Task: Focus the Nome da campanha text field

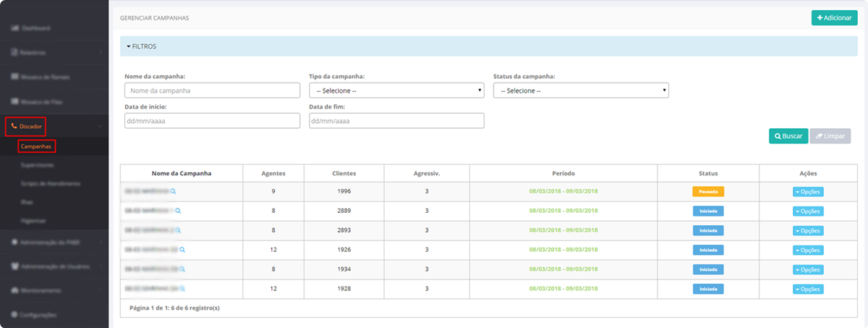Action: pyautogui.click(x=212, y=91)
